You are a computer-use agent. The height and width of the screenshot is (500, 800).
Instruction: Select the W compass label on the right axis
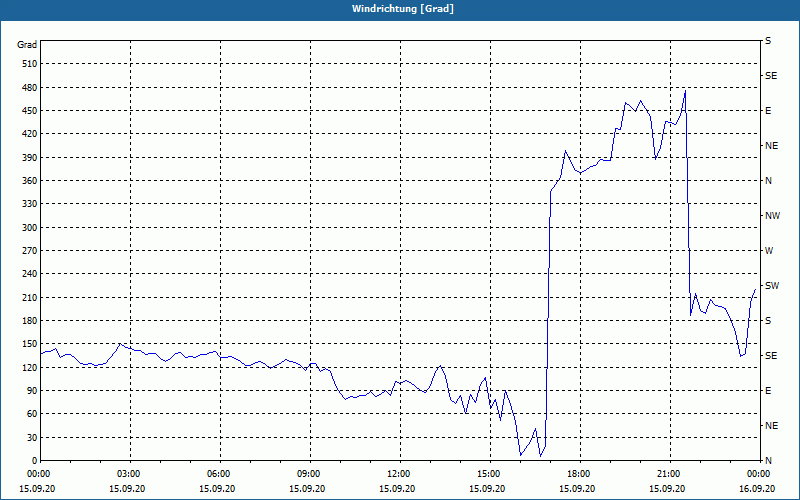(x=769, y=251)
